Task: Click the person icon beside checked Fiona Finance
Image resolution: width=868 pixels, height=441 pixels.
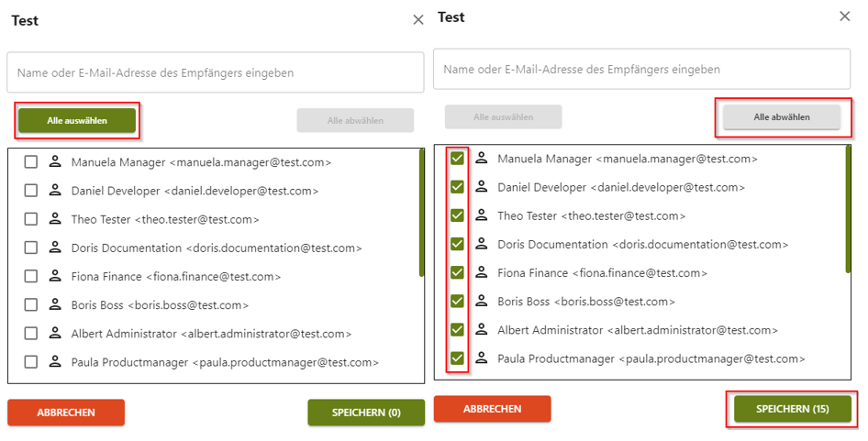Action: 481,272
